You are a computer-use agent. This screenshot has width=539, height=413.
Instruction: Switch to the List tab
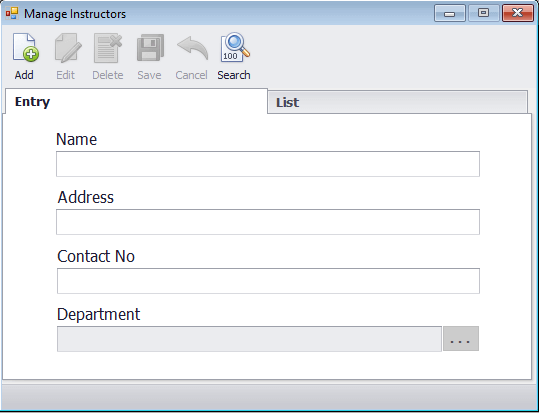click(397, 102)
